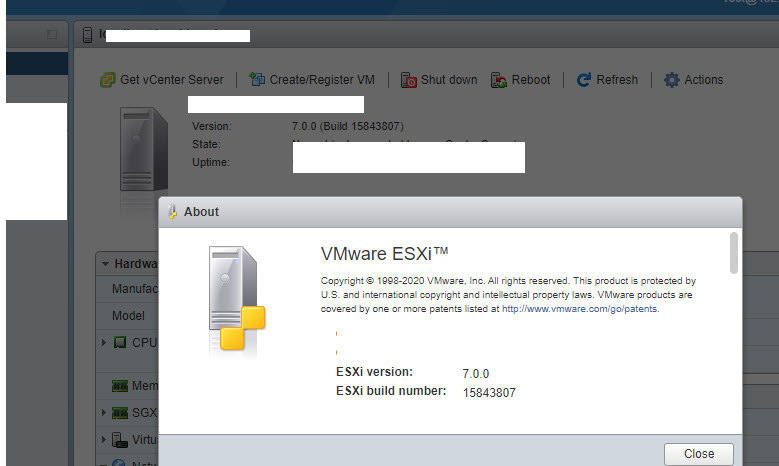
Task: Collapse the Hardware section arrow
Action: (x=105, y=265)
